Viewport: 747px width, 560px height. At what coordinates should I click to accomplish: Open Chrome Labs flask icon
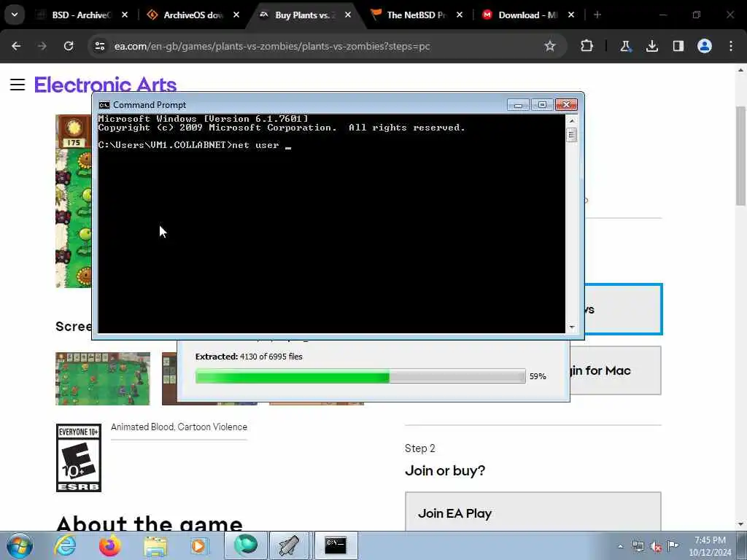pos(625,46)
